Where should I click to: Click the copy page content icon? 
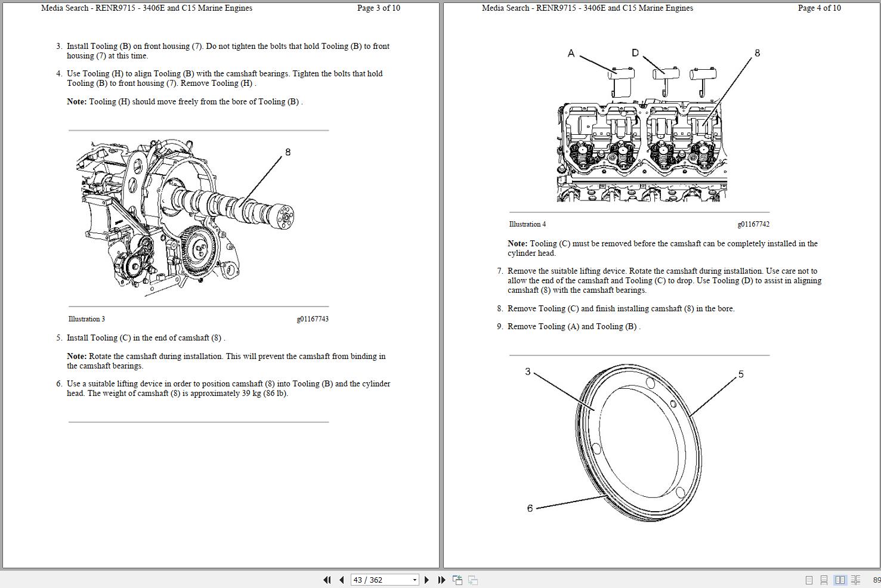coord(457,579)
